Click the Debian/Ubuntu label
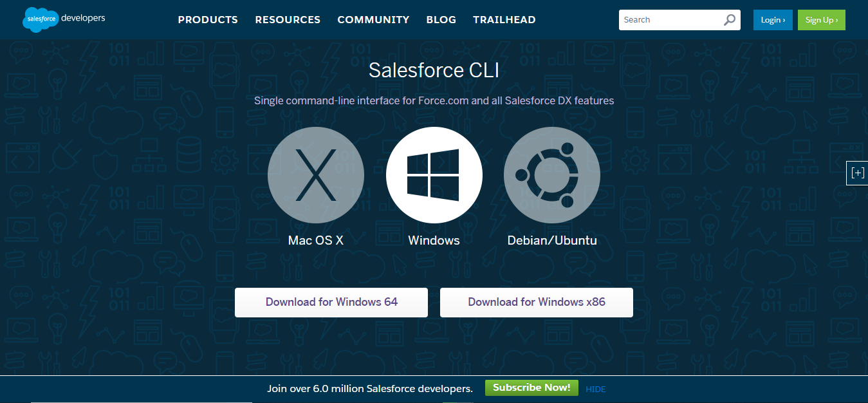868x403 pixels. click(552, 241)
